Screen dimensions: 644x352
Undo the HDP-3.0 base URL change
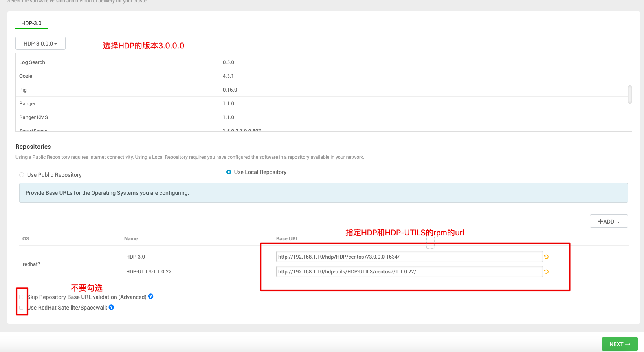[x=546, y=257]
